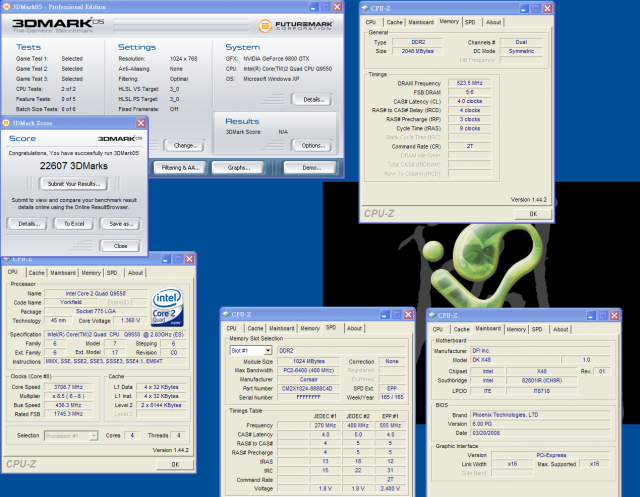Click DRAM Frequency value 523.5 MHz
The height and width of the screenshot is (497, 640).
469,83
